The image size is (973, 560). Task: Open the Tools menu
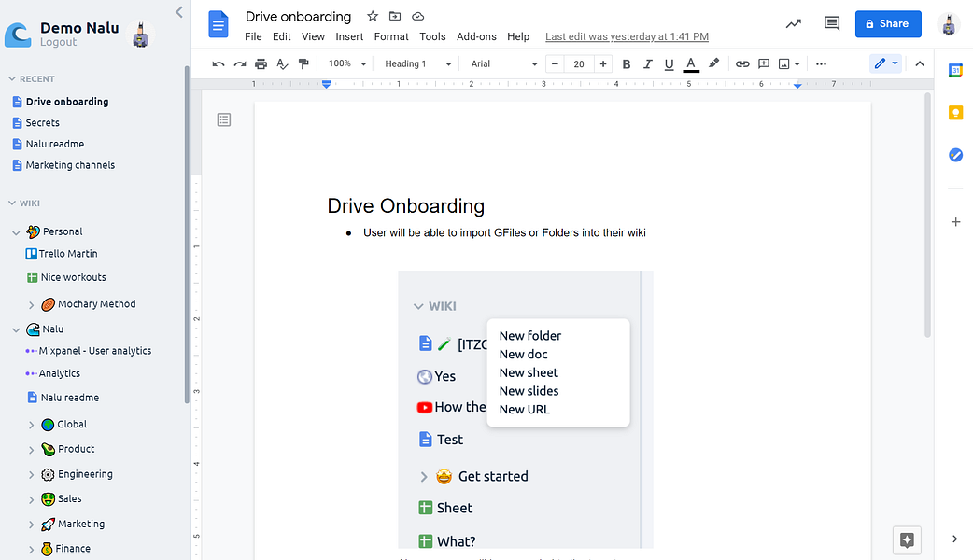(432, 36)
